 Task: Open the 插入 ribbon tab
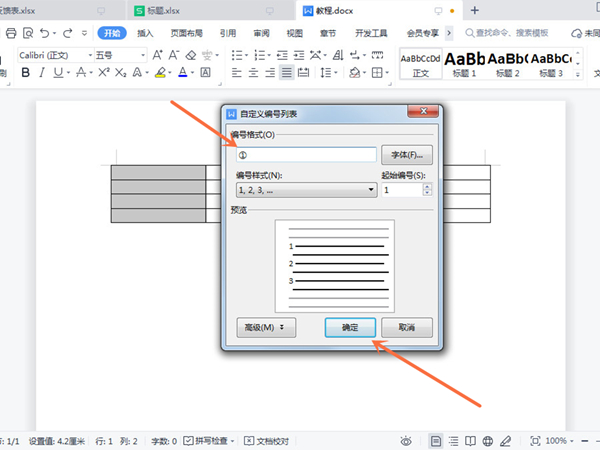[146, 33]
